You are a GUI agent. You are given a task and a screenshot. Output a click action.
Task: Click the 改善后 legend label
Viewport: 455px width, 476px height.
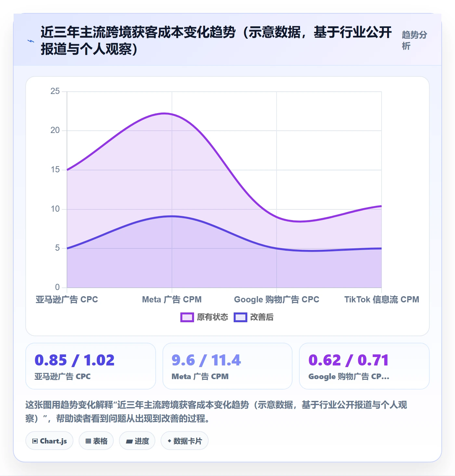(262, 317)
